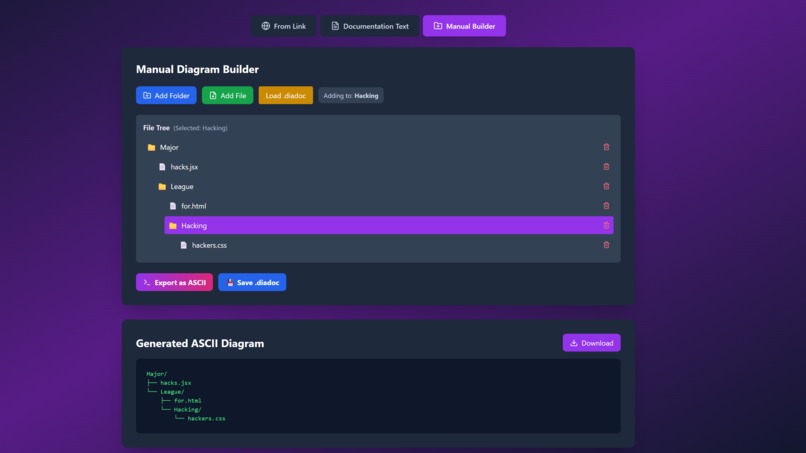Select the highlighted Hacking folder row
The width and height of the screenshot is (806, 453).
tap(389, 225)
